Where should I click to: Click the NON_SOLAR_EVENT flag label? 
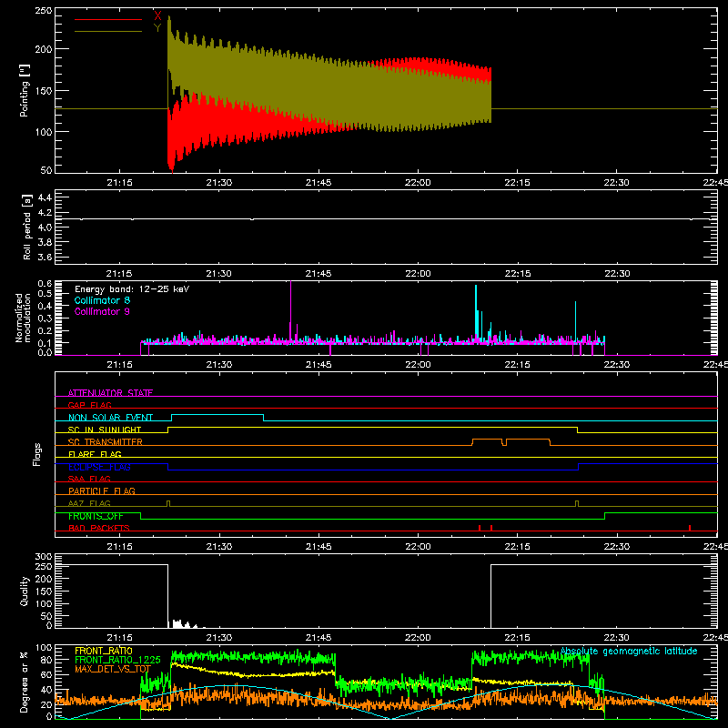coord(110,418)
